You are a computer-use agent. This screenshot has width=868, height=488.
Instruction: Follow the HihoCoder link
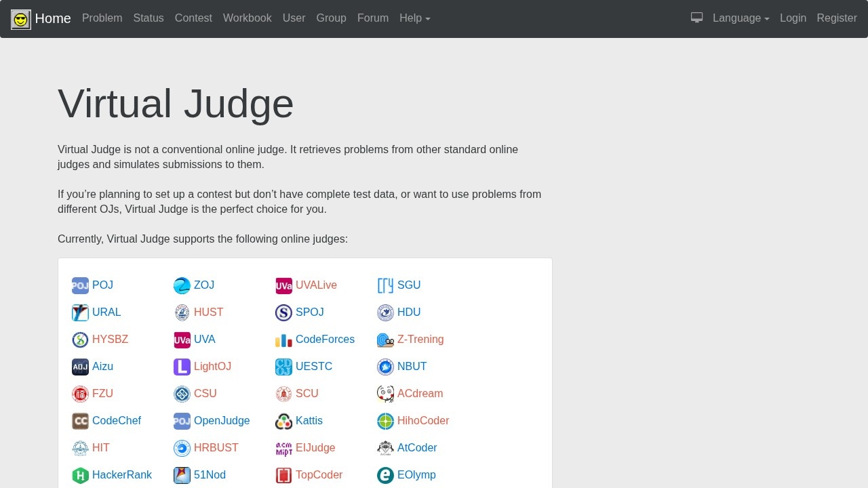(422, 421)
